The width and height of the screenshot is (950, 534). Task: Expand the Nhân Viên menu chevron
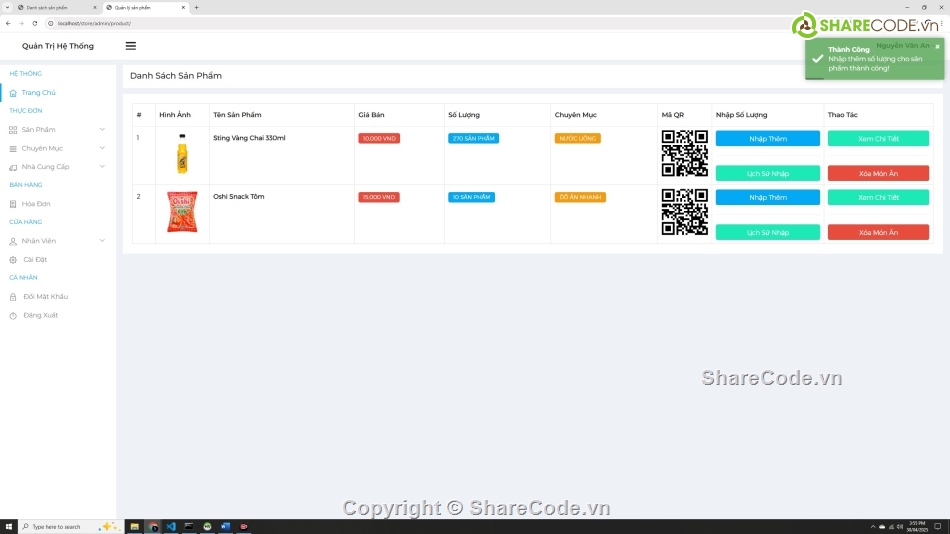tap(102, 241)
